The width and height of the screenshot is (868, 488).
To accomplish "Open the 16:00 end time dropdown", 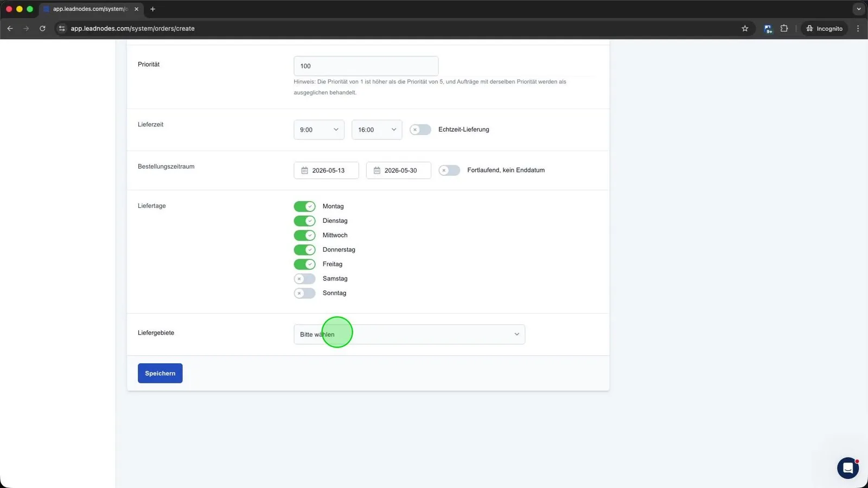I will [x=376, y=130].
